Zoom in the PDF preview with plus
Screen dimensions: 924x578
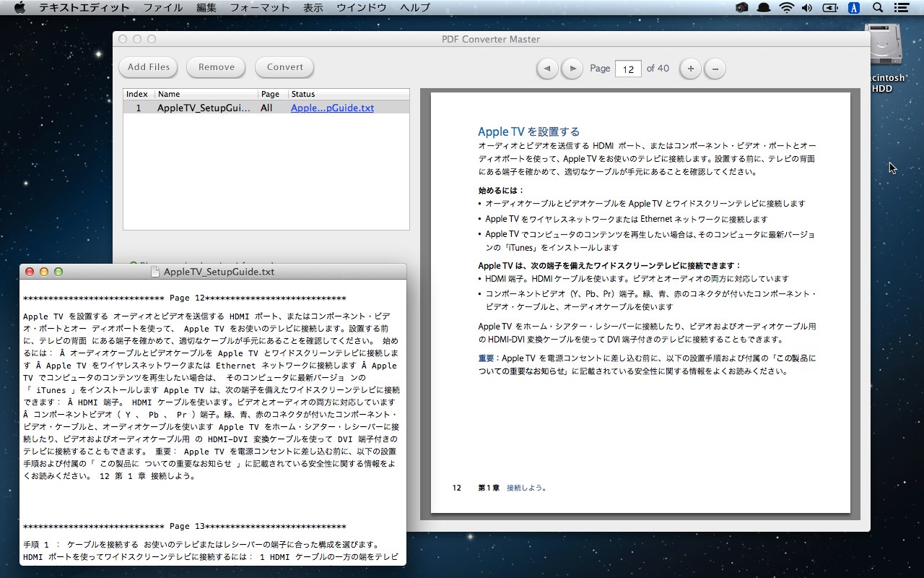(690, 69)
